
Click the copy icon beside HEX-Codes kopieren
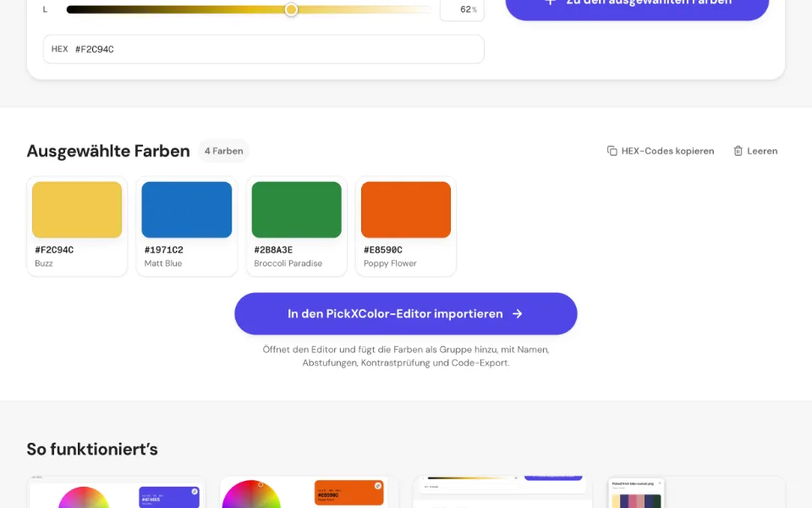pyautogui.click(x=612, y=151)
